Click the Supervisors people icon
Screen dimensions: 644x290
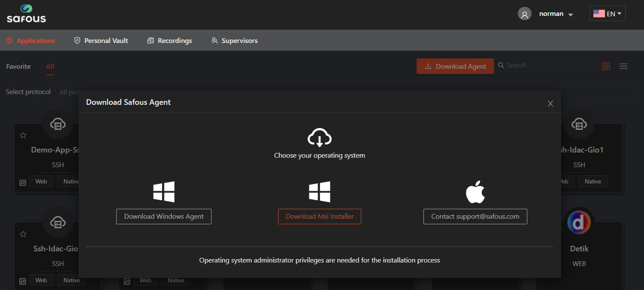tap(215, 40)
